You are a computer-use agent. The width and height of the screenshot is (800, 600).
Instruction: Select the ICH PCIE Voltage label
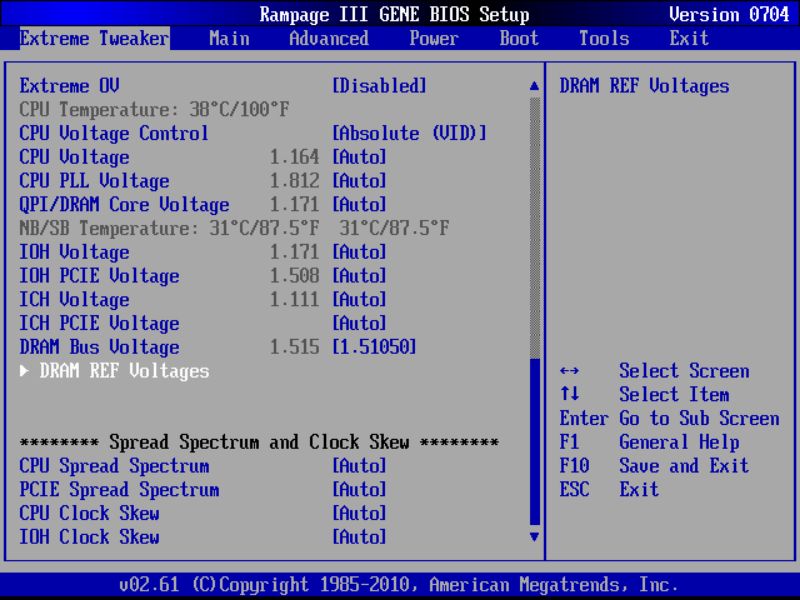tap(99, 323)
